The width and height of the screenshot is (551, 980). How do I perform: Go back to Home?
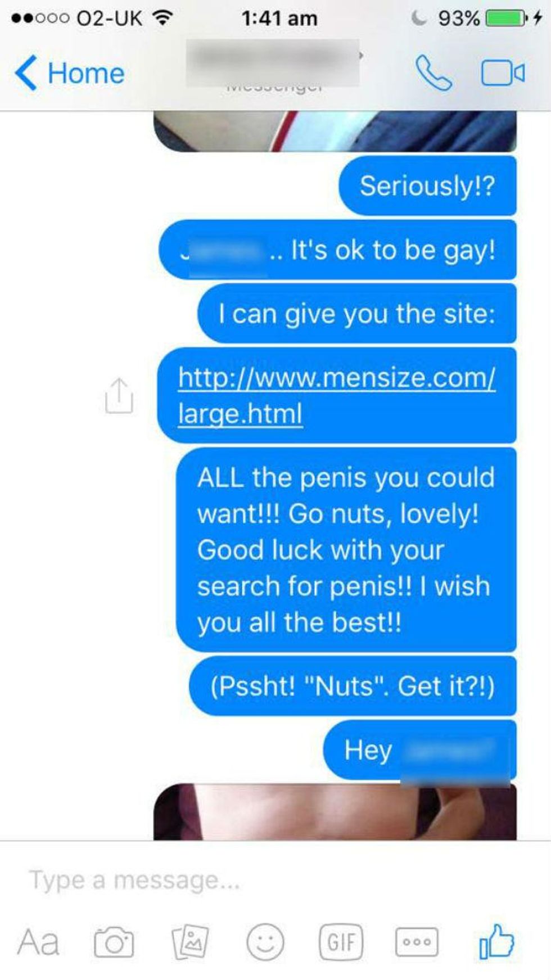pos(70,73)
